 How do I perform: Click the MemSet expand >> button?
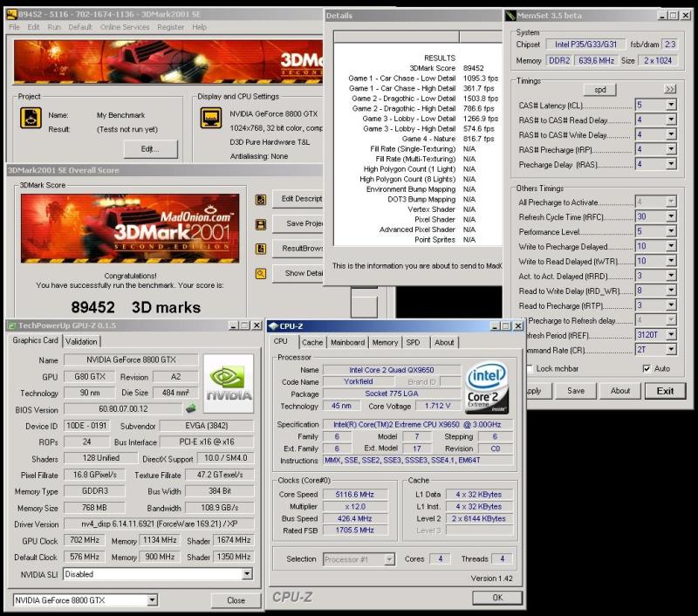tap(670, 89)
